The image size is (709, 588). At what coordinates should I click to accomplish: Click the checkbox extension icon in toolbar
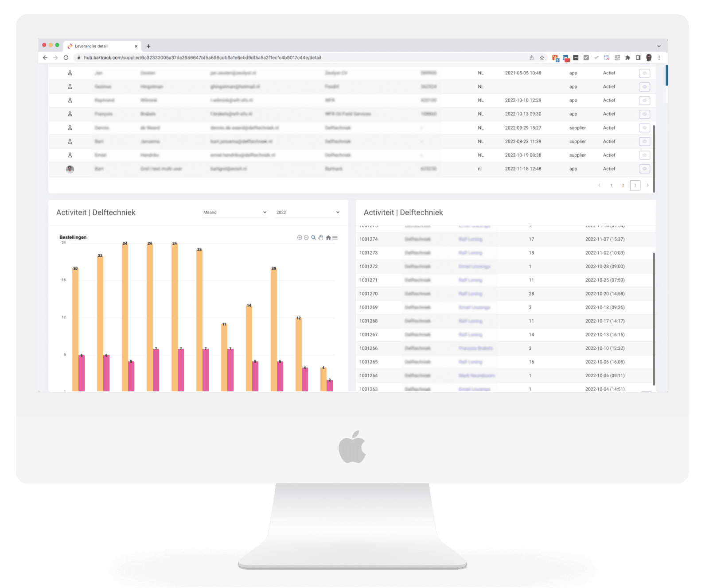click(586, 58)
